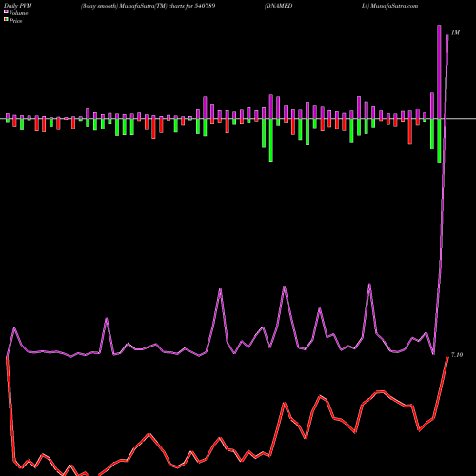Click the Price legend color swatch
The image size is (476, 476).
point(6,20)
